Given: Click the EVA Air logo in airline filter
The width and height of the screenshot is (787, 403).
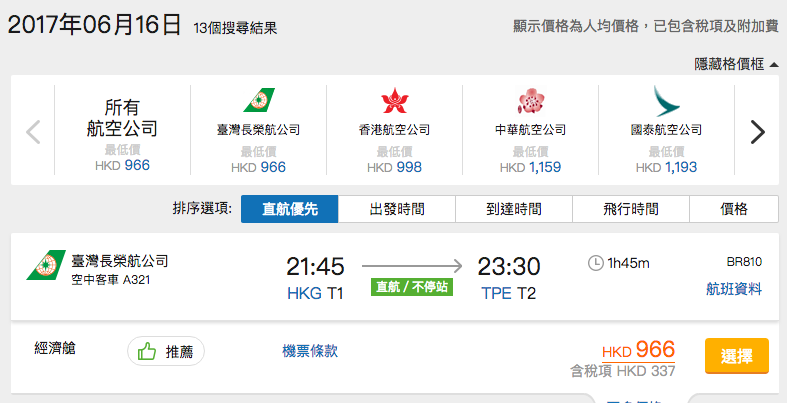Looking at the screenshot, I should point(259,100).
